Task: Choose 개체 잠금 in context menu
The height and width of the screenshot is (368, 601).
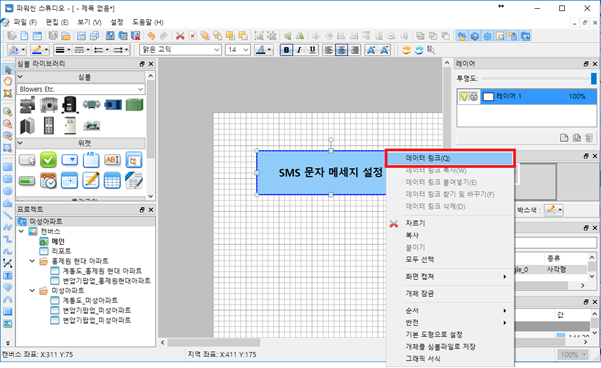Action: pyautogui.click(x=450, y=294)
